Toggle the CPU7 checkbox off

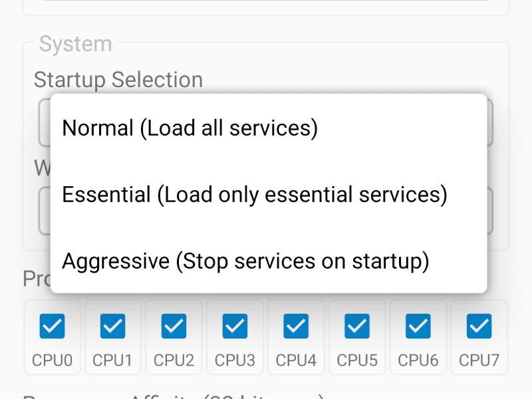pyautogui.click(x=479, y=326)
